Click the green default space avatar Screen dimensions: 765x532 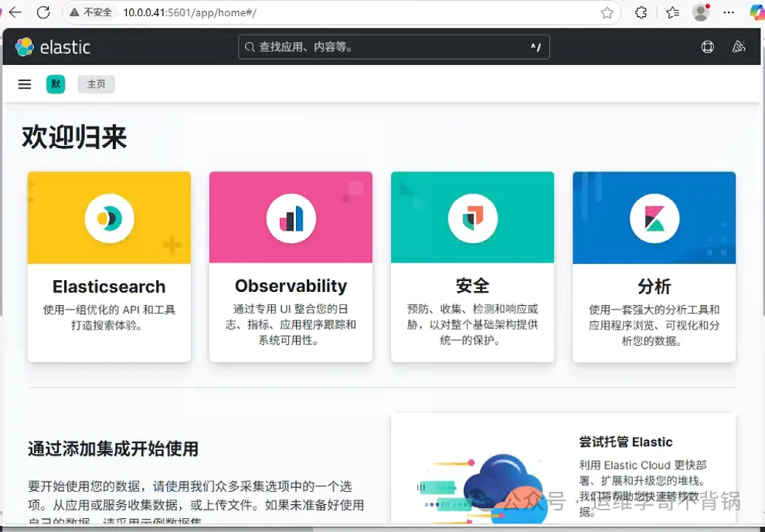(x=56, y=84)
